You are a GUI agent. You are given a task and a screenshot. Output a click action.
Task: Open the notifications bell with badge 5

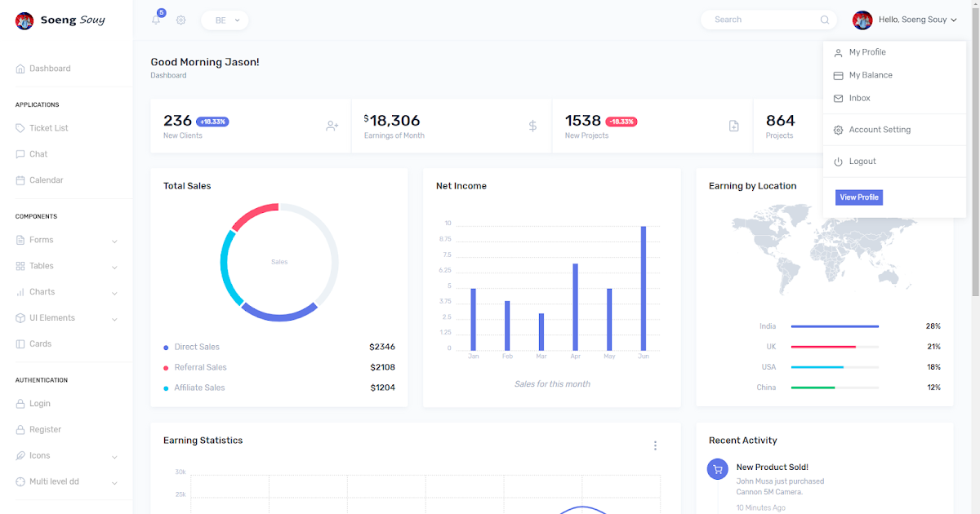[155, 19]
